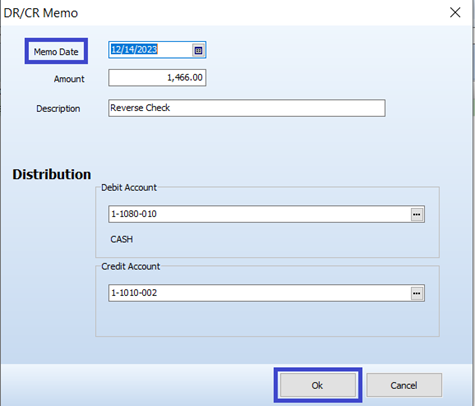Browse debit accounts with the ellipsis button
Image resolution: width=475 pixels, height=406 pixels.
click(x=417, y=214)
